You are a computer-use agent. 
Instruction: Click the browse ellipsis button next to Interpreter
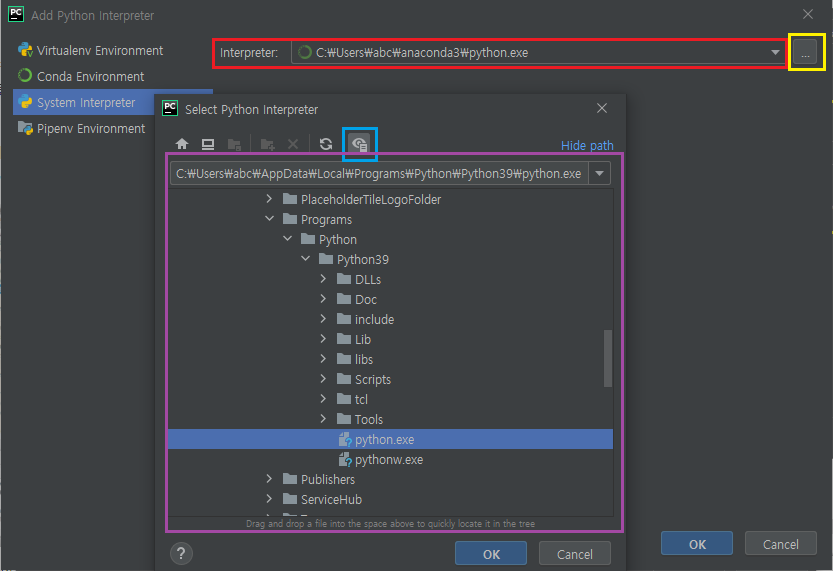click(805, 53)
